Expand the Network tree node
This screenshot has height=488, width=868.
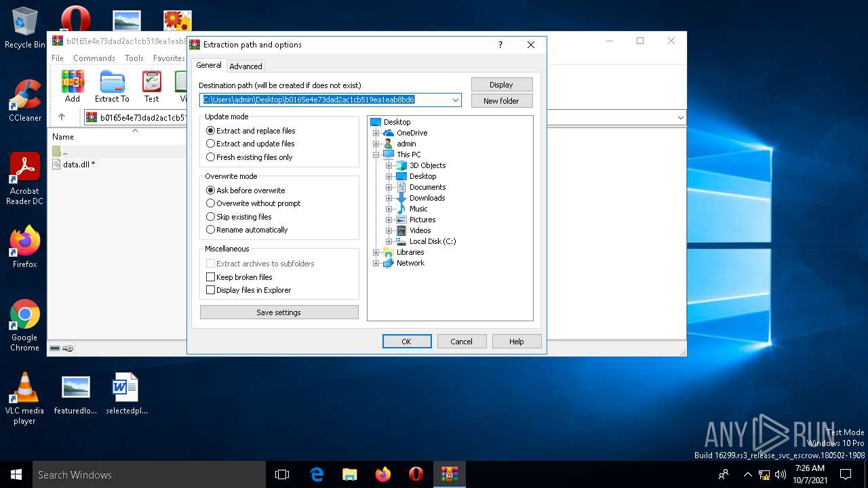click(376, 263)
